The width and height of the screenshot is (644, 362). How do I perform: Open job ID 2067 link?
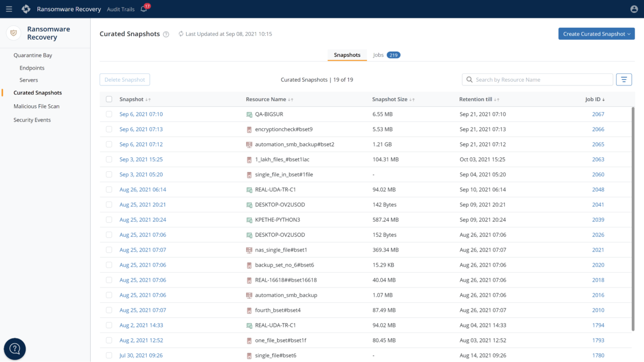[598, 114]
